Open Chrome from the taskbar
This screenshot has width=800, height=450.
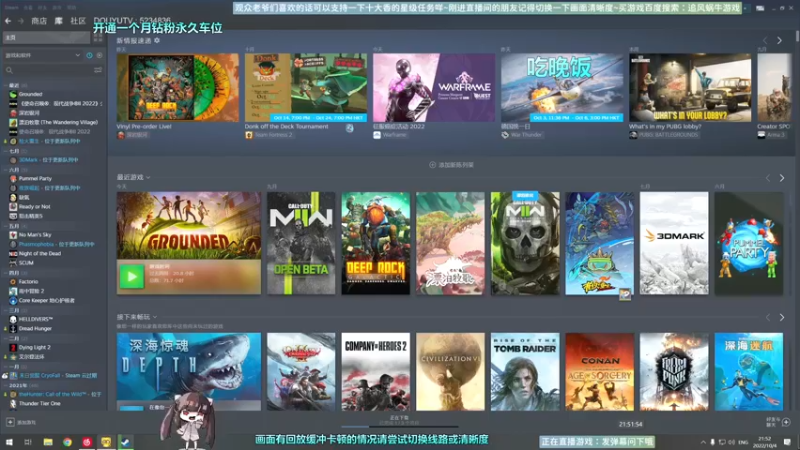(x=67, y=442)
